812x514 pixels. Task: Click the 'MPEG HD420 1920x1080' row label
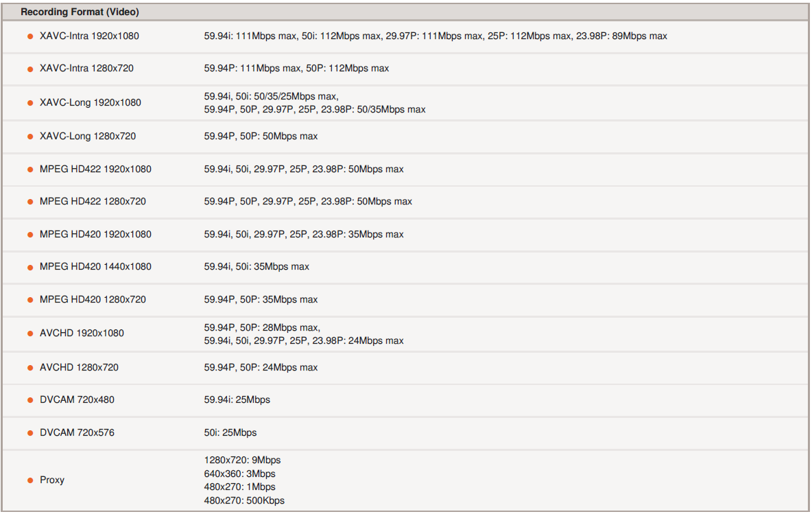point(95,234)
